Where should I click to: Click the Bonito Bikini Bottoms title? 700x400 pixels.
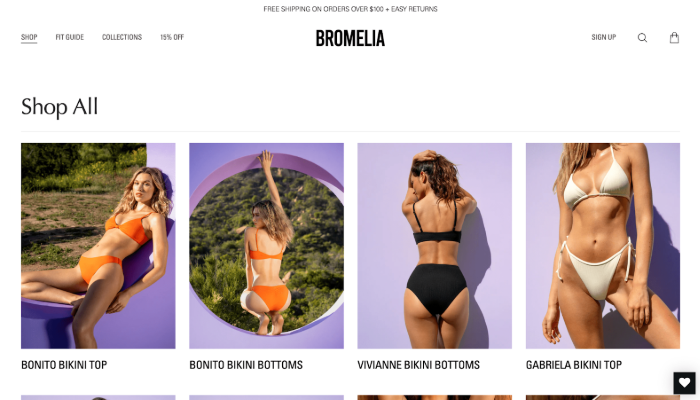pyautogui.click(x=246, y=365)
